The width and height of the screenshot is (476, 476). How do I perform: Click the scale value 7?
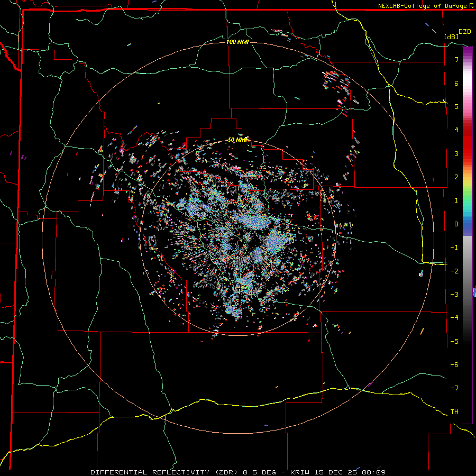456,59
